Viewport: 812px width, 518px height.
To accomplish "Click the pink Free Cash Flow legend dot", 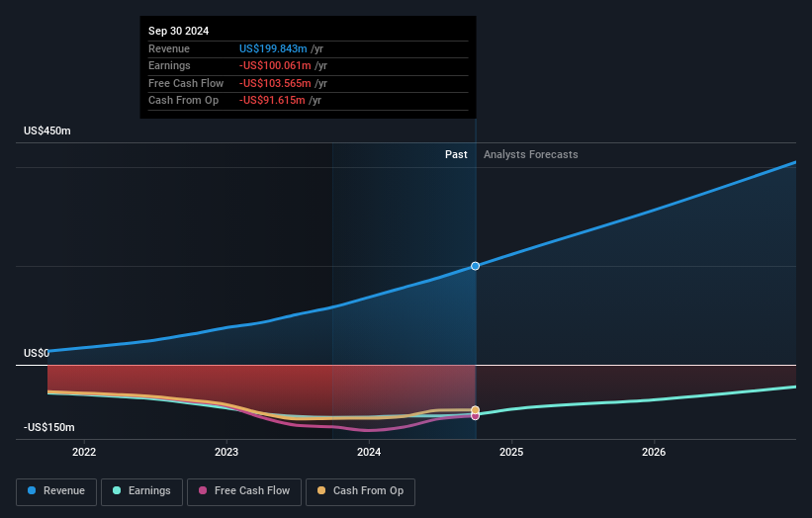I will pyautogui.click(x=203, y=490).
